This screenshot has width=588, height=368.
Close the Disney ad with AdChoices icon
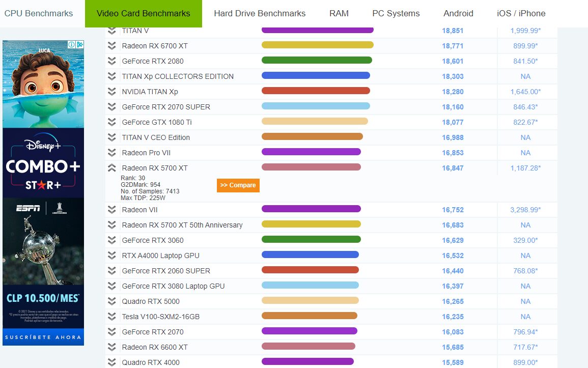pyautogui.click(x=80, y=45)
